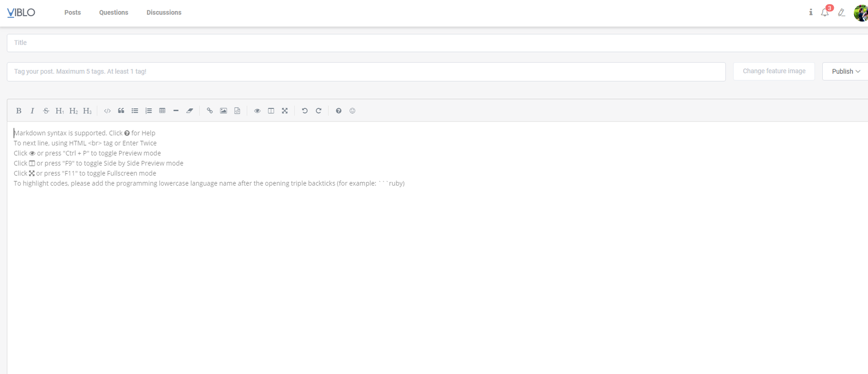The width and height of the screenshot is (868, 374).
Task: Insert Heading 2 with H2 button
Action: [74, 111]
